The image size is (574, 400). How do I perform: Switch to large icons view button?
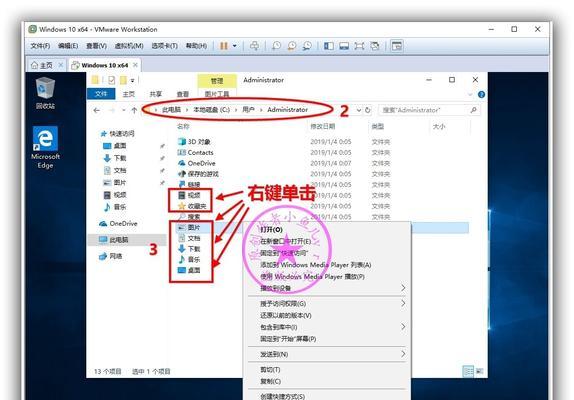tap(479, 371)
